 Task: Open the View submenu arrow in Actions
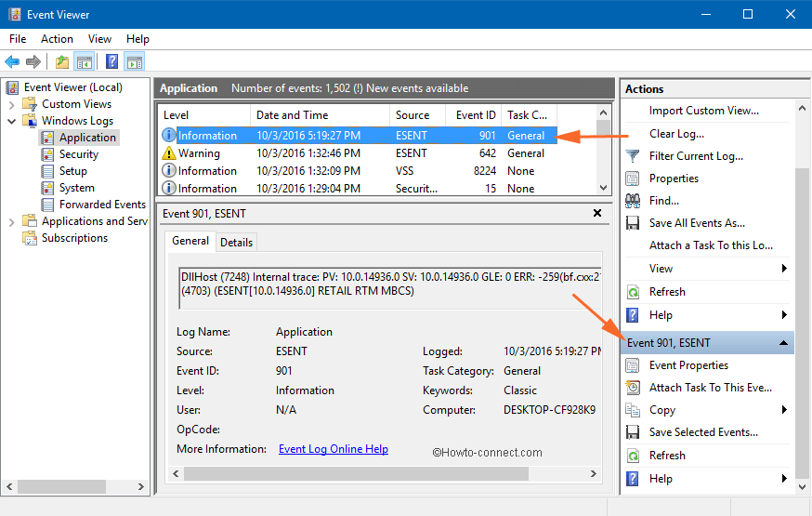pos(784,269)
